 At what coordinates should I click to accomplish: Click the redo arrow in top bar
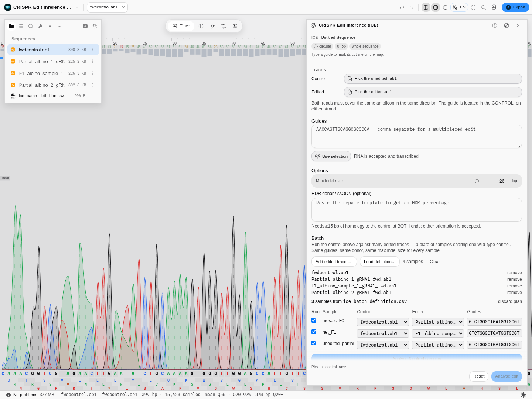pyautogui.click(x=412, y=7)
